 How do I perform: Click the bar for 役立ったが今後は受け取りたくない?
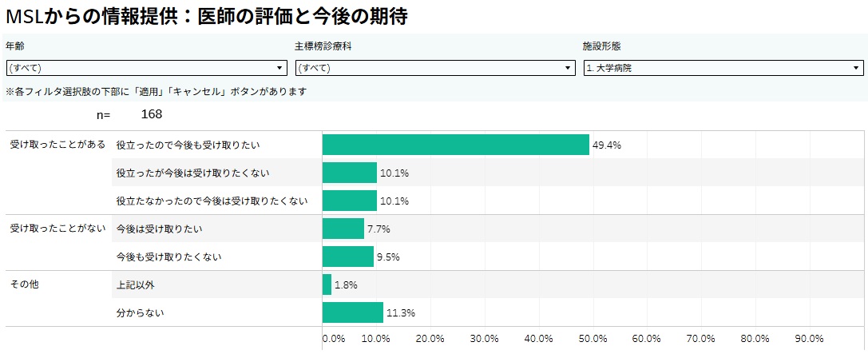[x=349, y=173]
